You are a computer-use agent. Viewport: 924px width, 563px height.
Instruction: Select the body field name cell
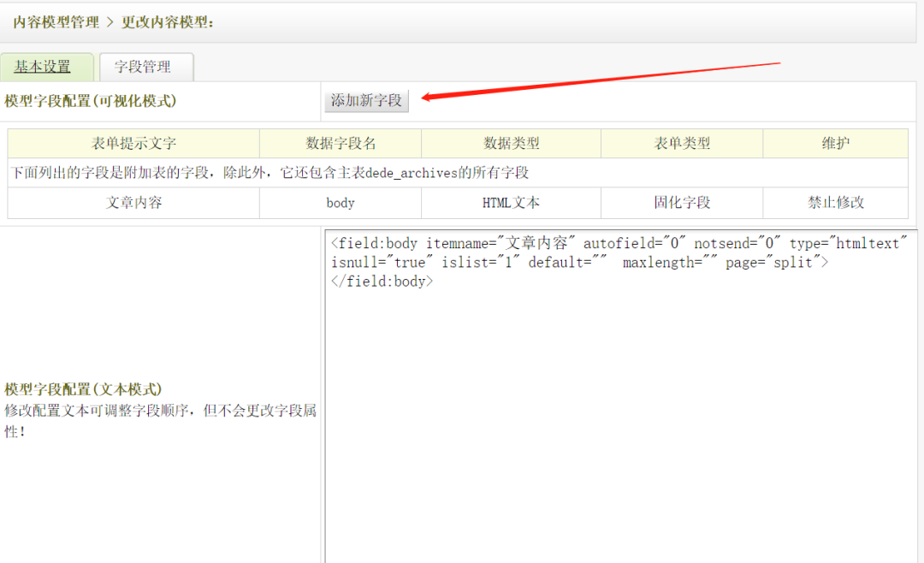click(x=341, y=203)
